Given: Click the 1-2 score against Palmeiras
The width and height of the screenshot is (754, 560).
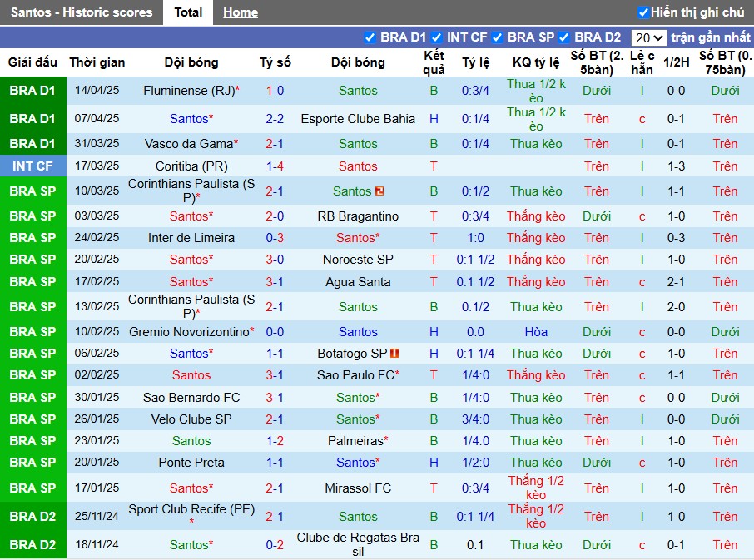Looking at the screenshot, I should point(275,441).
